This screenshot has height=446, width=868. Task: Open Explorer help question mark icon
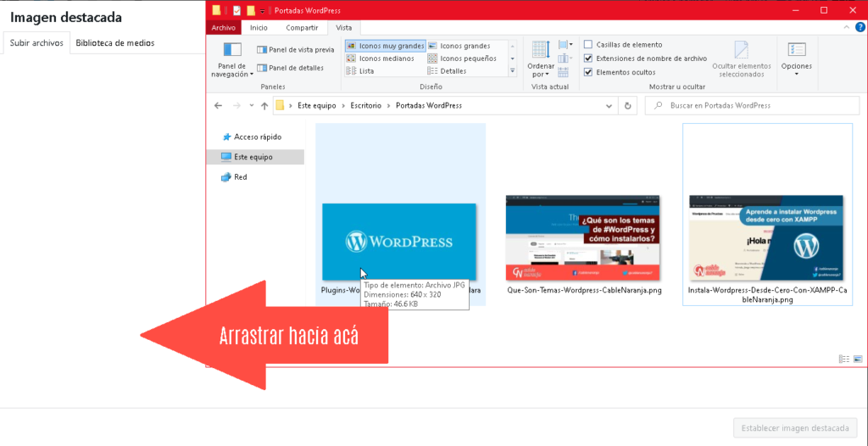[x=860, y=28]
